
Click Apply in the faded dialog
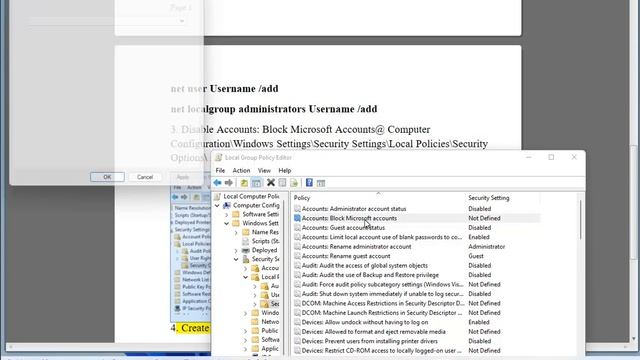183,177
